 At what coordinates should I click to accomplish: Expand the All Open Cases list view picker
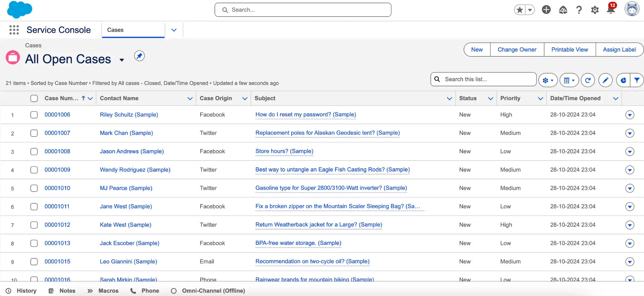click(x=122, y=60)
